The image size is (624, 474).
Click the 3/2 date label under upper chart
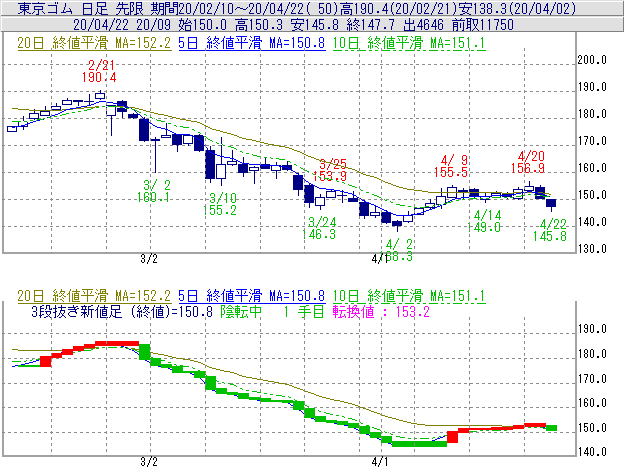[149, 259]
